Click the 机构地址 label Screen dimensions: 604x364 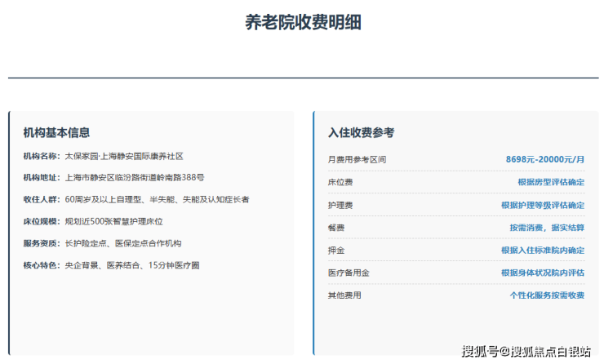click(x=42, y=178)
